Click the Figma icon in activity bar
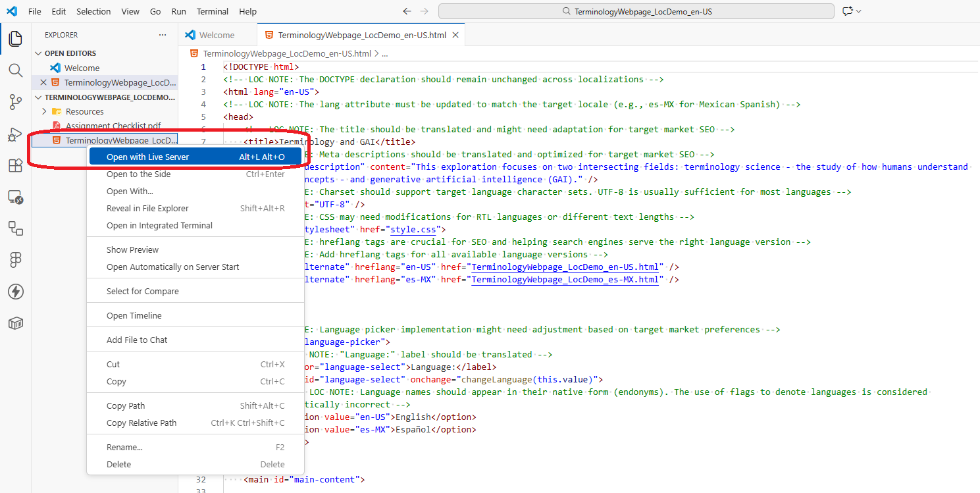980x493 pixels. 15,260
